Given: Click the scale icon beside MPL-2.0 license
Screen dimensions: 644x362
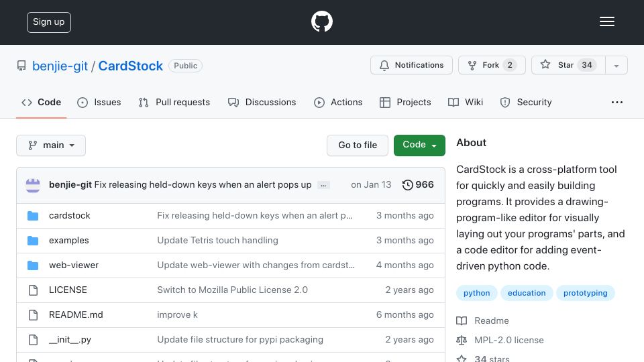Looking at the screenshot, I should point(462,341).
